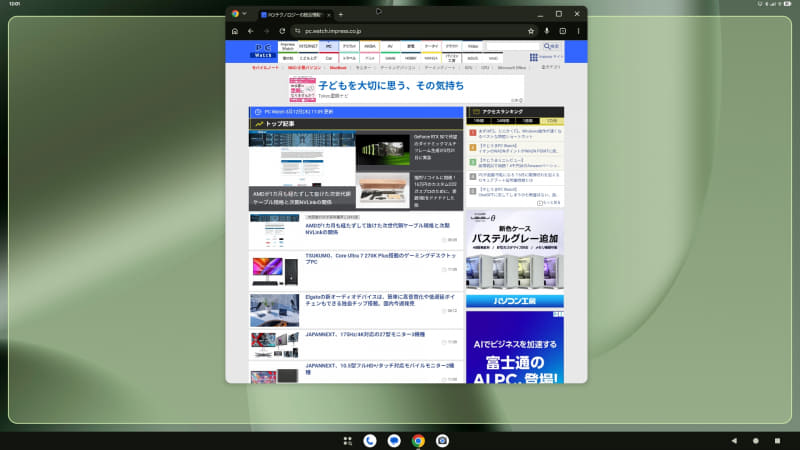Open the Microsoft Office topic link
The image size is (800, 450).
pyautogui.click(x=512, y=68)
